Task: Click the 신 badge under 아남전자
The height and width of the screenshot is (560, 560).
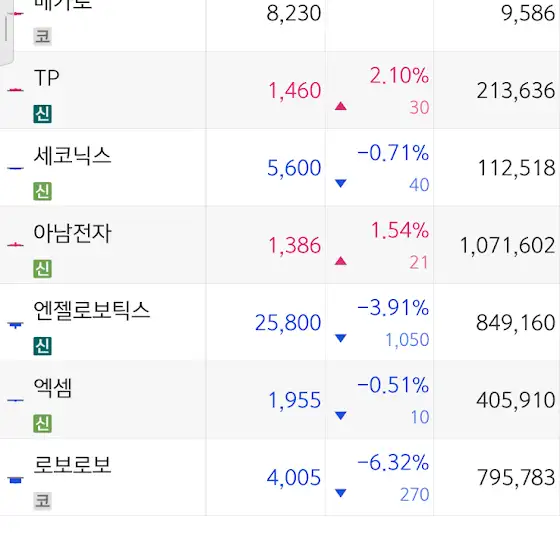Action: coord(42,269)
